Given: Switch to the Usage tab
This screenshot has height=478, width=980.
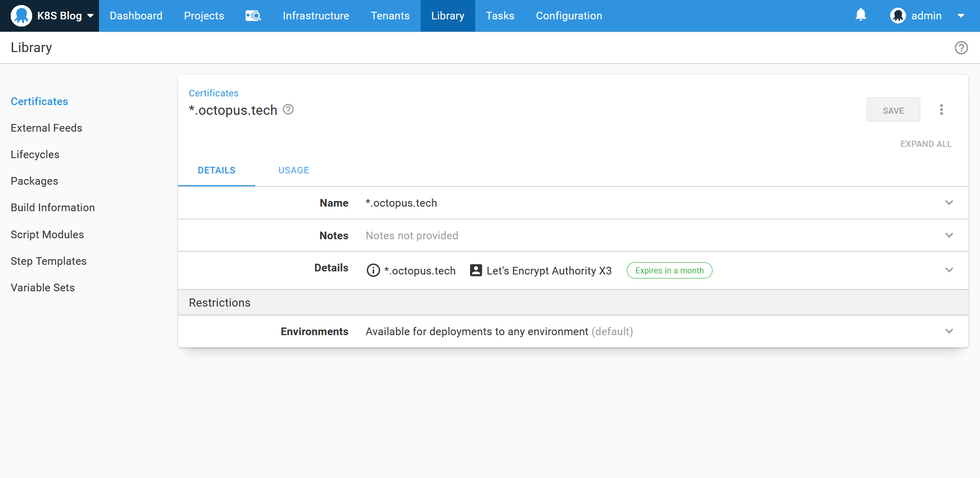Looking at the screenshot, I should coord(293,170).
